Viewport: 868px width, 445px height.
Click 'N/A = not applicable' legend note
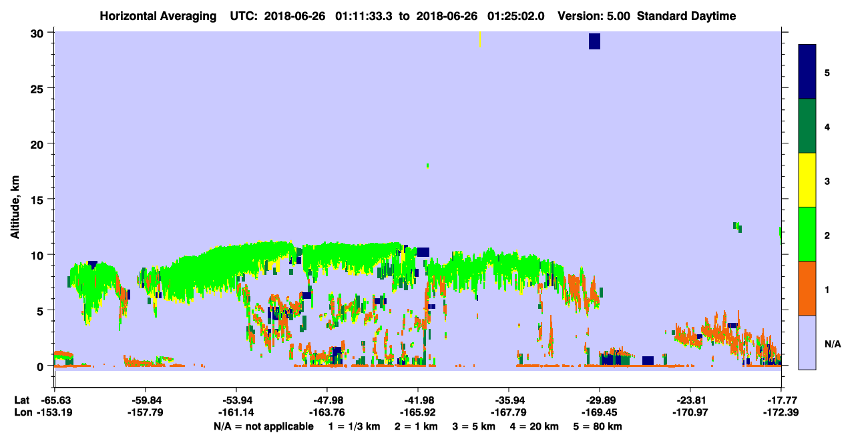[x=263, y=426]
